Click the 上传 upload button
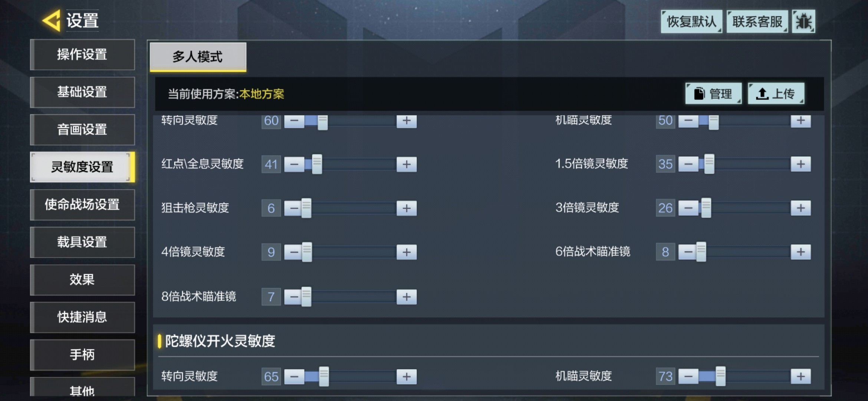This screenshot has width=868, height=401. [x=776, y=94]
